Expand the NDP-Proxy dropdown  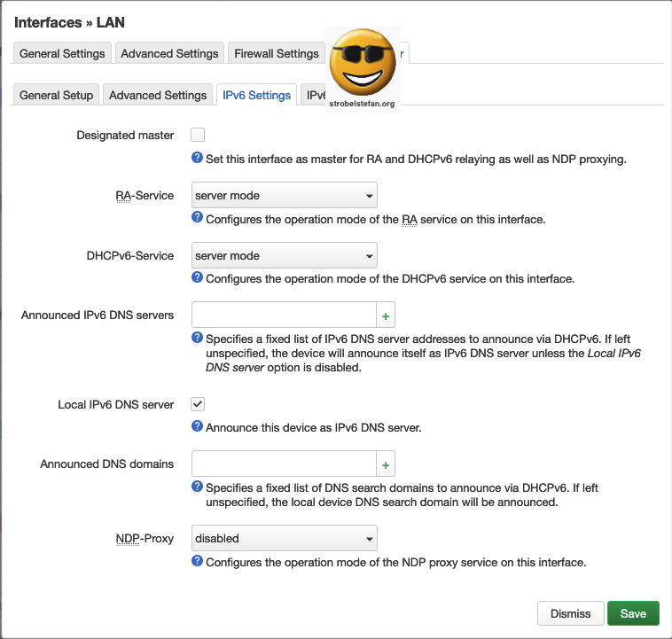pyautogui.click(x=285, y=538)
